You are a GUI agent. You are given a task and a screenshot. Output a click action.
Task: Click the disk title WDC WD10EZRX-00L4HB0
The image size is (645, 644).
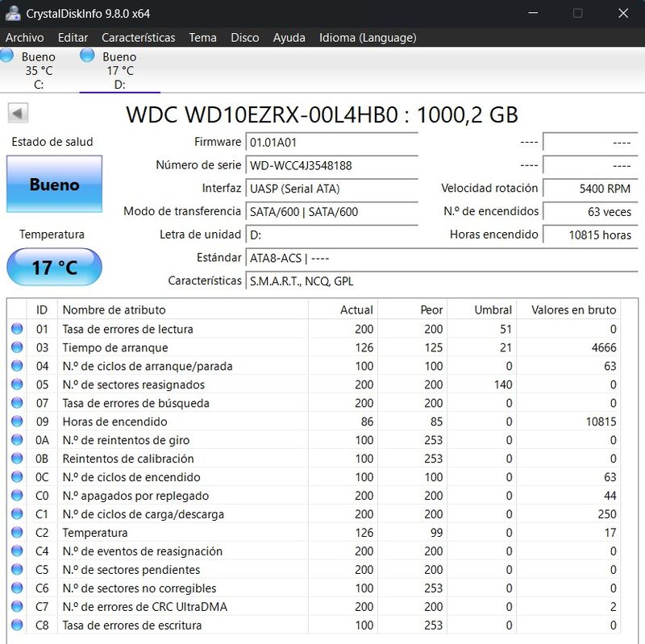262,114
